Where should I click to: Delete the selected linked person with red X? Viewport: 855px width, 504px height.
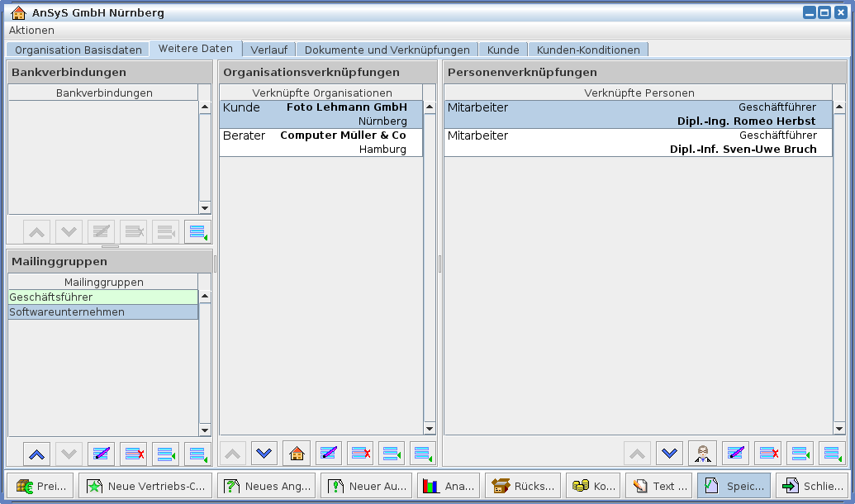[767, 453]
